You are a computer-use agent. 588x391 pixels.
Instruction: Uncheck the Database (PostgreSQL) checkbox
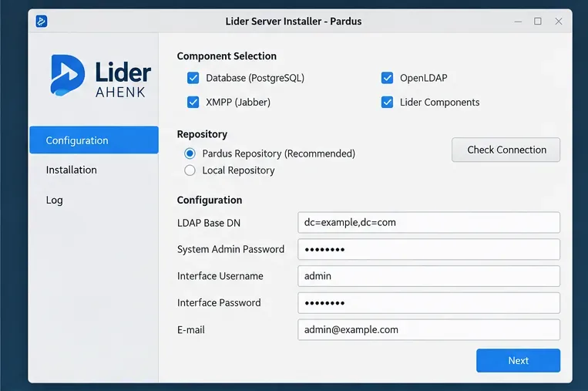point(193,78)
